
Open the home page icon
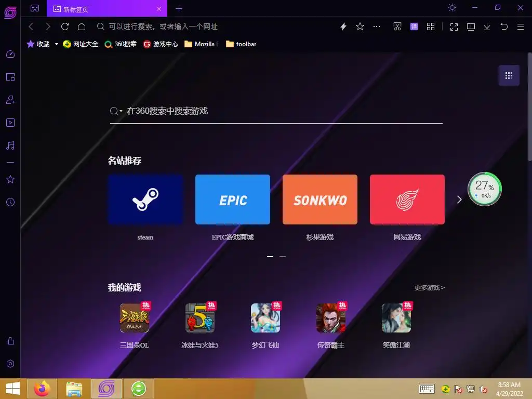coord(82,26)
